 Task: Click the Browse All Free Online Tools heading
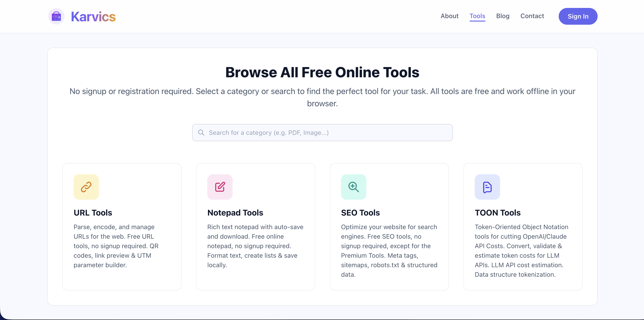pos(322,72)
